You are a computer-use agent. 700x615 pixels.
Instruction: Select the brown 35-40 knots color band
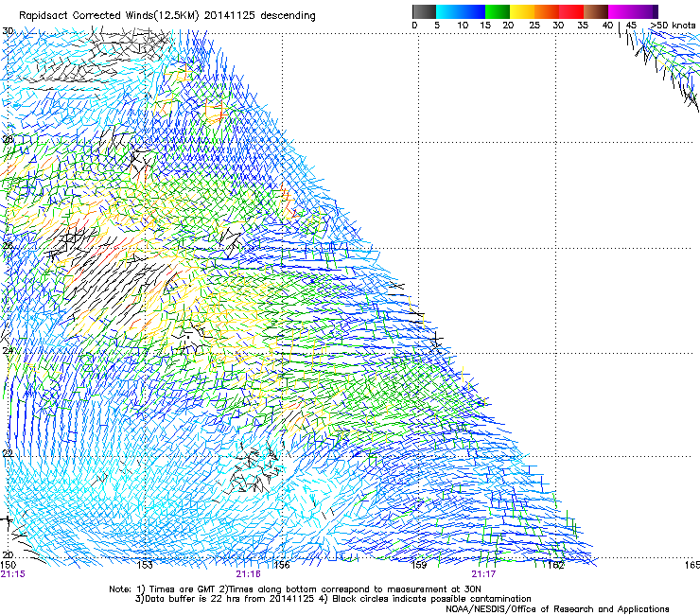pyautogui.click(x=596, y=11)
